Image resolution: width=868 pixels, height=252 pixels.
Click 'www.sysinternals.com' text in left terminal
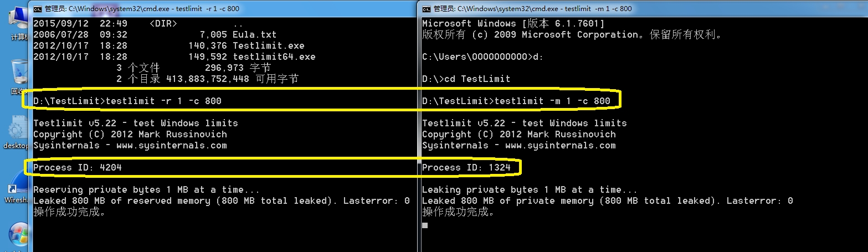click(x=171, y=145)
